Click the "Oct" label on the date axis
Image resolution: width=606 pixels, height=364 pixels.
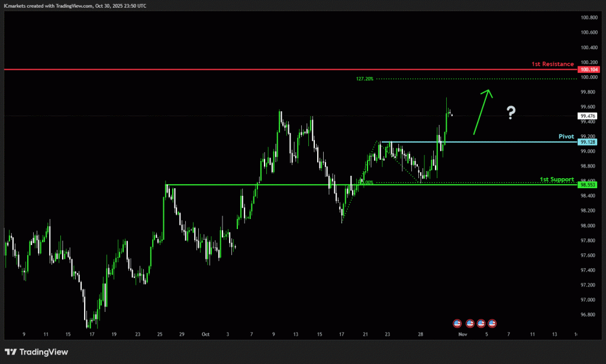(205, 334)
